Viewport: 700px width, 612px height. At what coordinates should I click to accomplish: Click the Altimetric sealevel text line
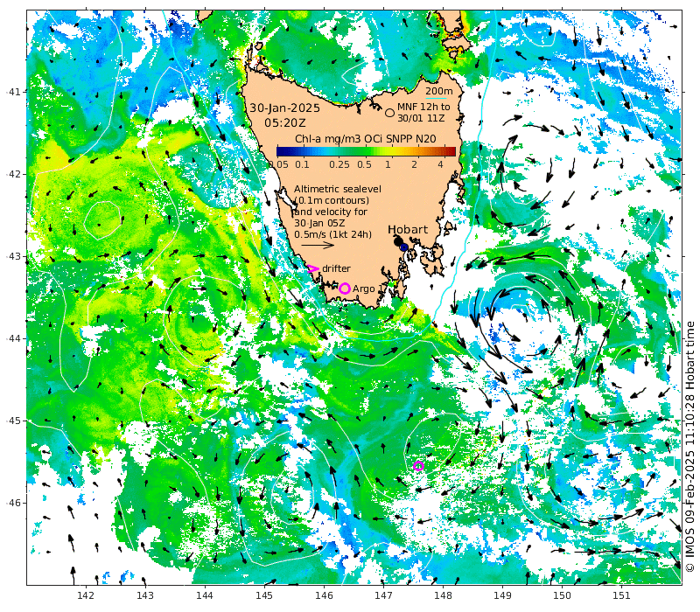coord(338,189)
